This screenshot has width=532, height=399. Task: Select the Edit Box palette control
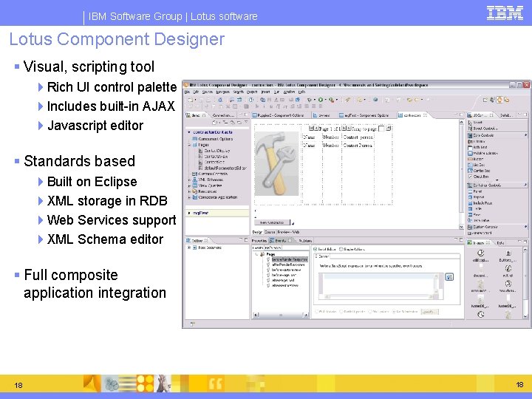click(477, 141)
